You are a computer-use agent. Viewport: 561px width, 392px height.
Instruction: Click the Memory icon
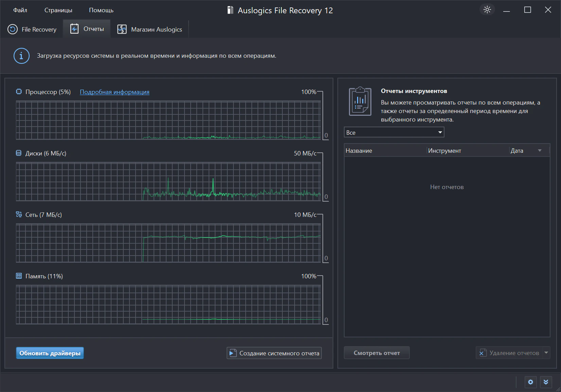[19, 276]
